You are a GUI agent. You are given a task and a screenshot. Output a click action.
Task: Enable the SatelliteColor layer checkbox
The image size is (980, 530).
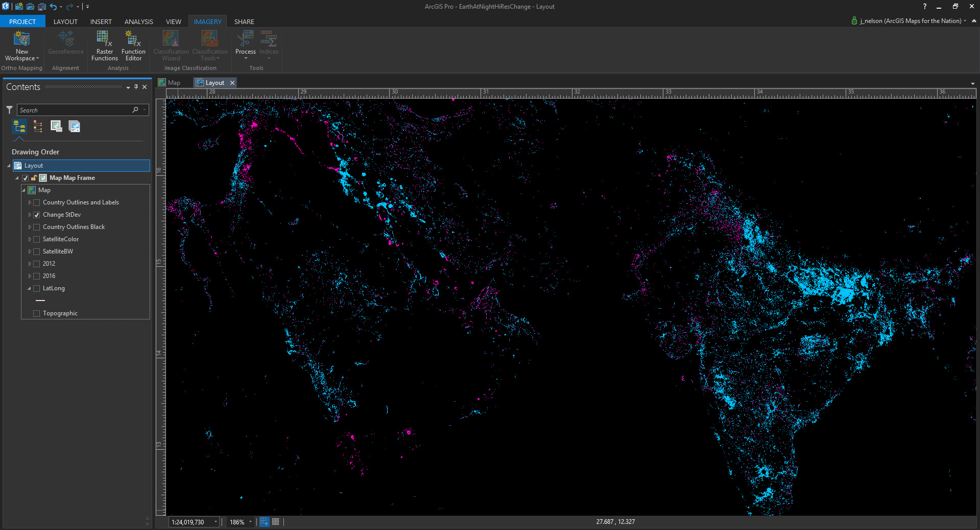point(37,239)
